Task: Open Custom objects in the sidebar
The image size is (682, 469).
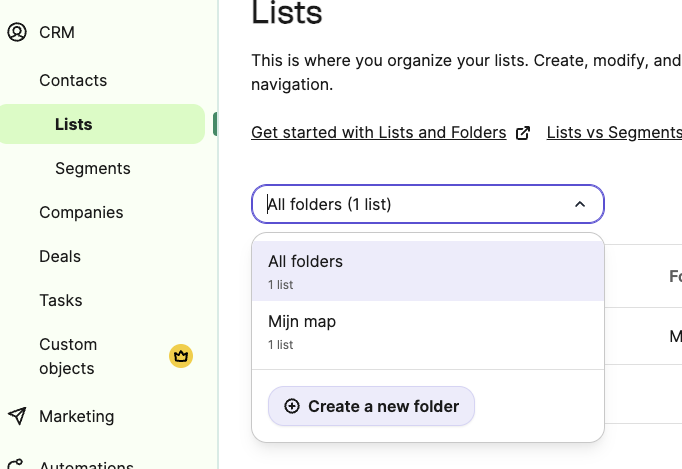Action: tap(68, 356)
